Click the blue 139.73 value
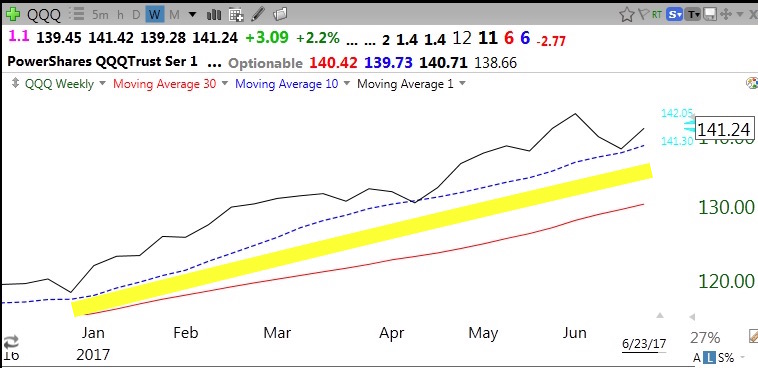Viewport: 758px width, 368px height. point(388,62)
